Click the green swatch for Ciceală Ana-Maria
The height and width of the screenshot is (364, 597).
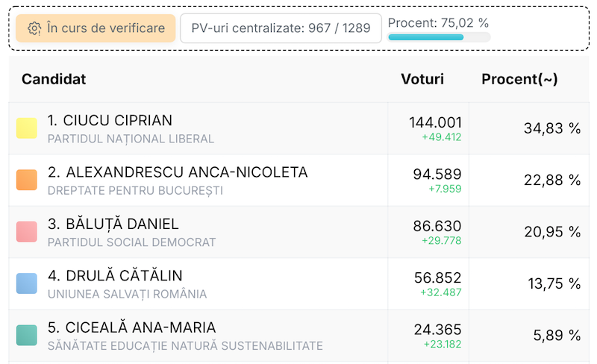click(x=27, y=335)
